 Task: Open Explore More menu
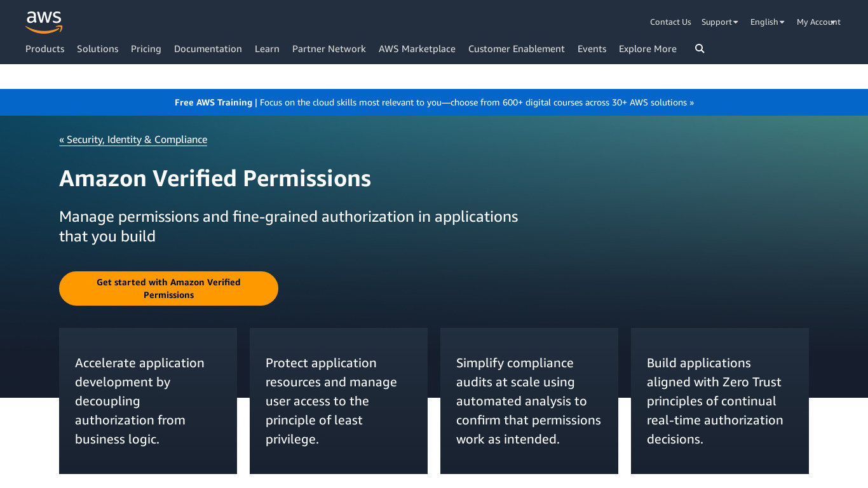648,49
